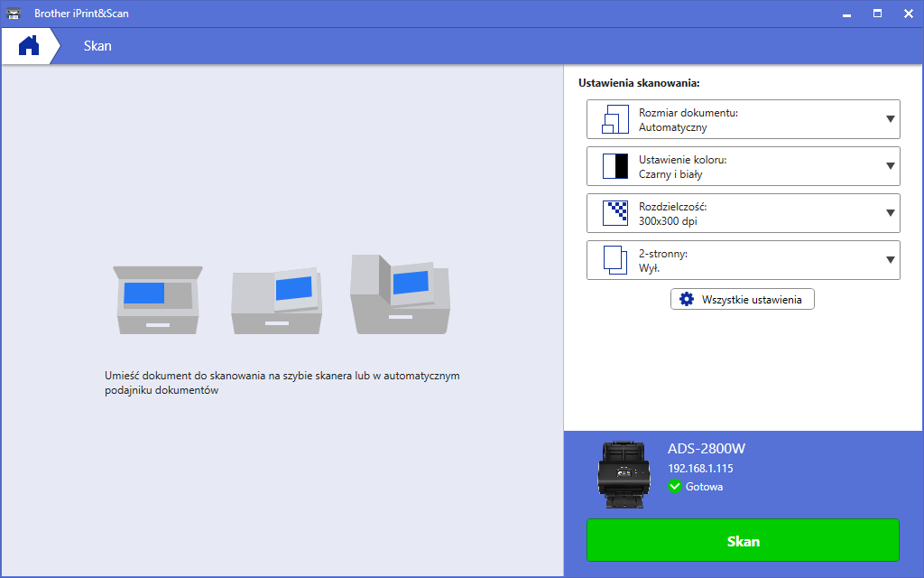Click the middle scanner with document illustration
Viewport: 924px width, 578px height.
pyautogui.click(x=277, y=301)
